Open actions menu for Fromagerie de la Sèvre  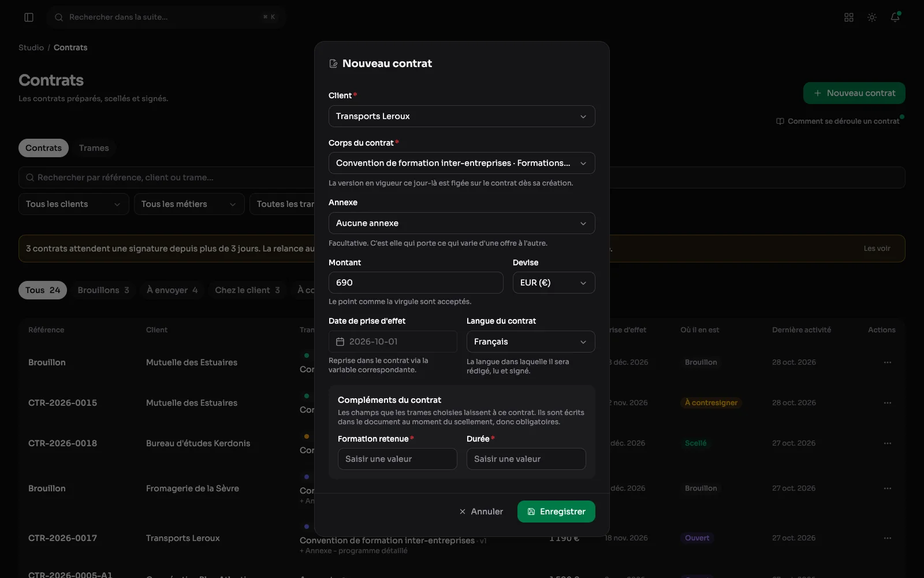888,488
